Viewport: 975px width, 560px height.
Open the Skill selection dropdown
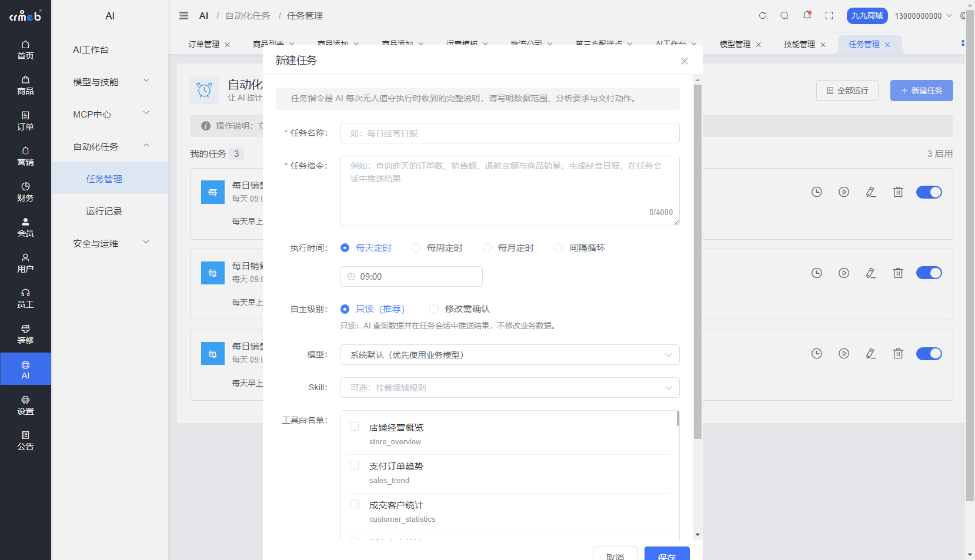510,388
